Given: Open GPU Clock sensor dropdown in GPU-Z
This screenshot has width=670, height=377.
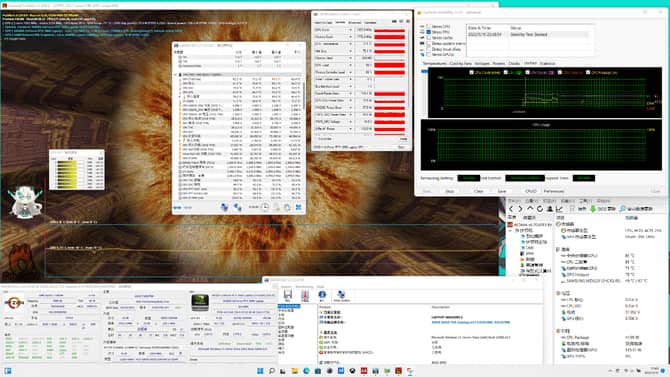Looking at the screenshot, I should (350, 30).
